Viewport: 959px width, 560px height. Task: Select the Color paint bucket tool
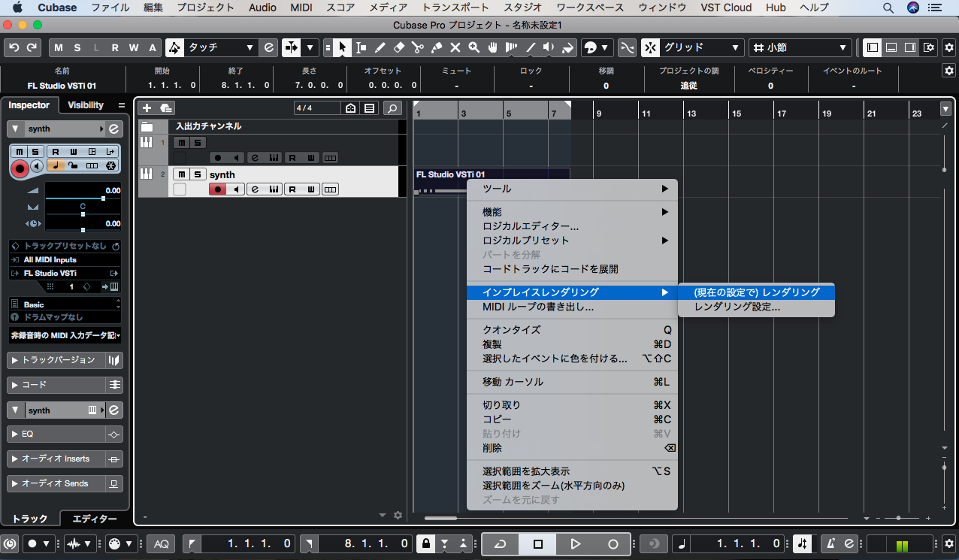(568, 47)
